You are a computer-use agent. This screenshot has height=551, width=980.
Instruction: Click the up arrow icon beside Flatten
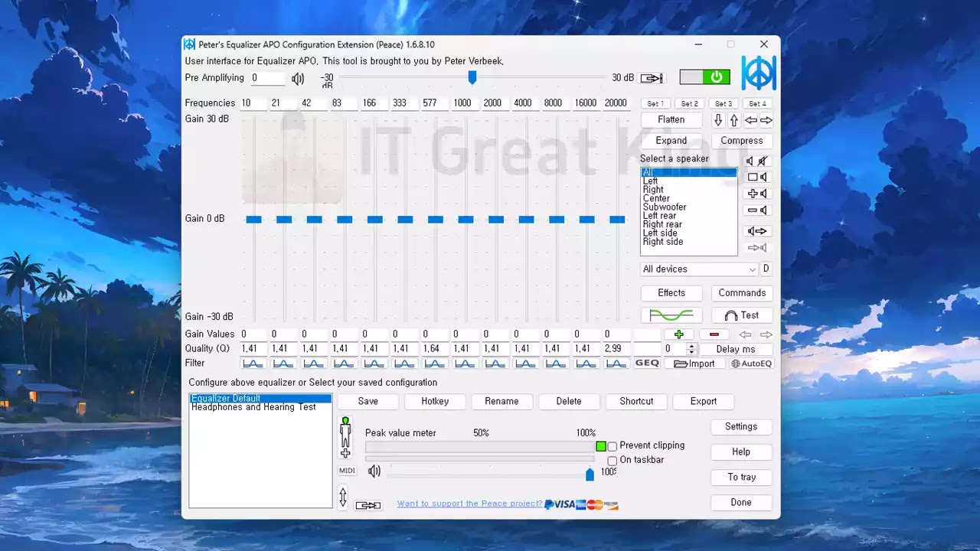pos(733,120)
